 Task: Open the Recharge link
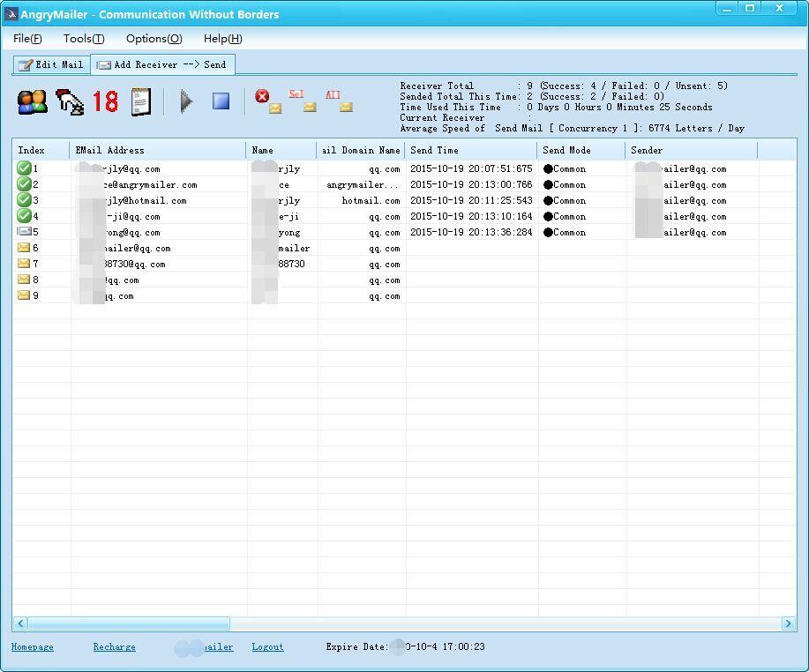[x=114, y=646]
